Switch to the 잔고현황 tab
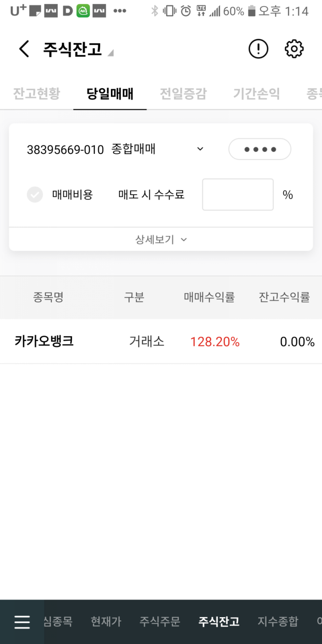322x644 pixels. (36, 94)
